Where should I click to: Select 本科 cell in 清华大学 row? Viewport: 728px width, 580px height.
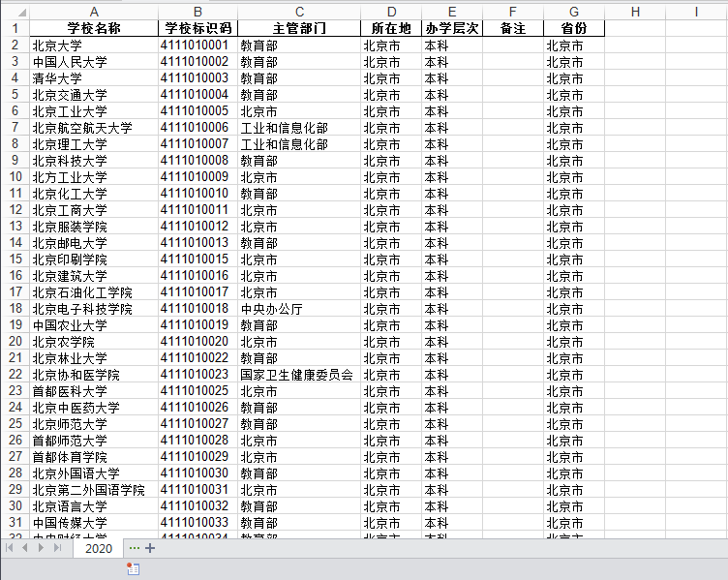pyautogui.click(x=452, y=78)
